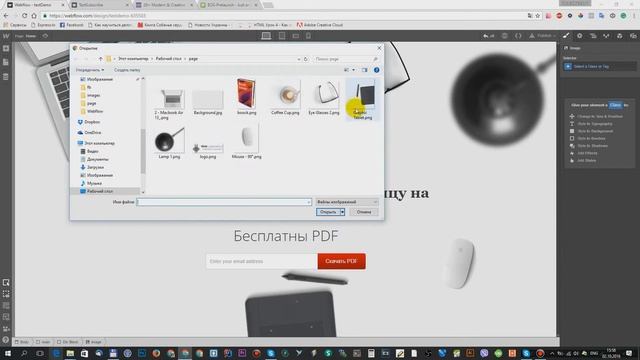This screenshot has height=360, width=640.
Task: Click Chrome reload page button
Action: (x=24, y=16)
